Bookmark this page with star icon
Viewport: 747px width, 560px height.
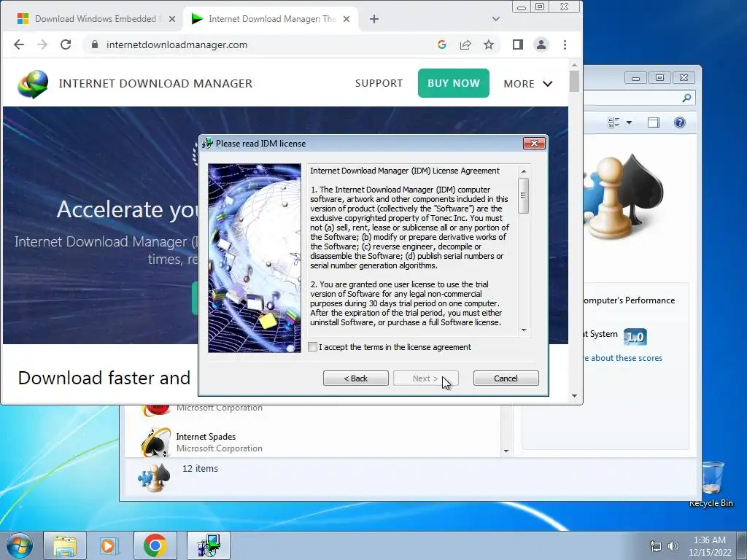click(x=489, y=44)
